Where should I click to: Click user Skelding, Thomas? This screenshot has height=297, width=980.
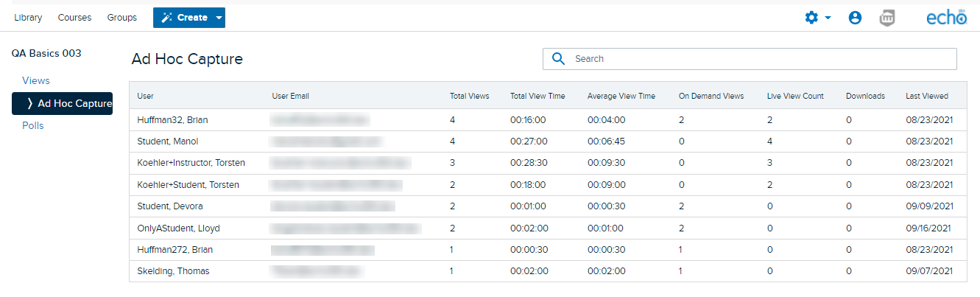[x=173, y=271]
